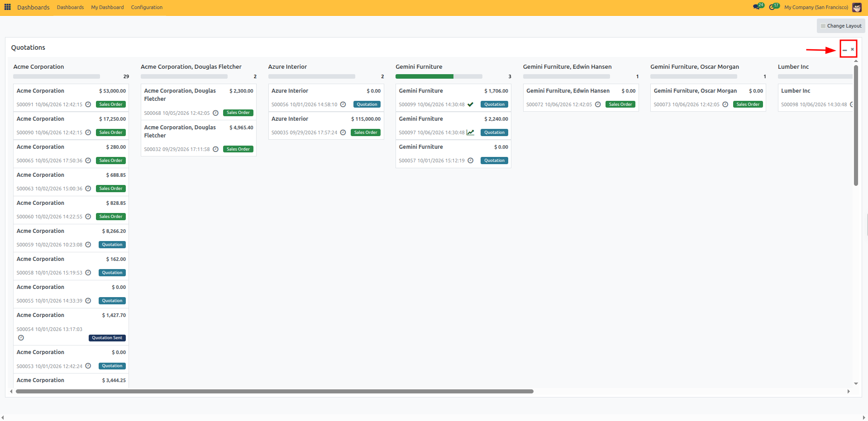Click the Gemini Furniture, Edwin Hansen column header
868x421 pixels.
pyautogui.click(x=567, y=66)
